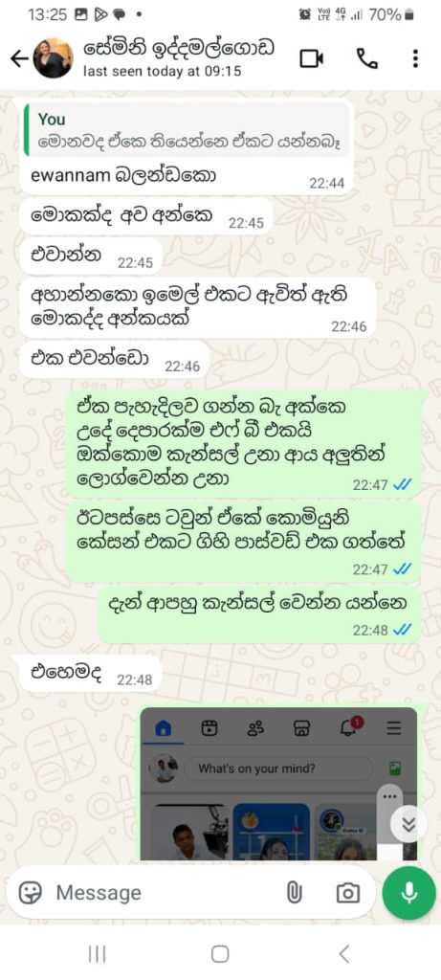Open the shared Facebook screenshot image
The image size is (441, 980).
tap(278, 784)
